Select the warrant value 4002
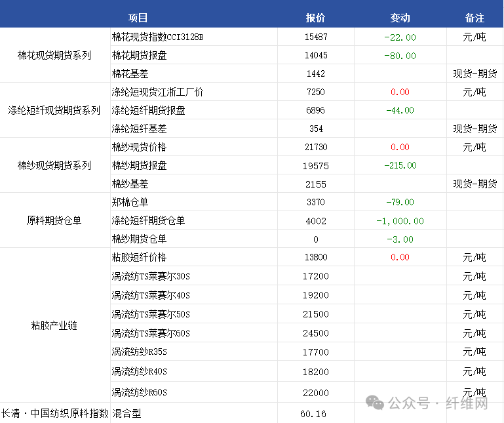 [316, 221]
